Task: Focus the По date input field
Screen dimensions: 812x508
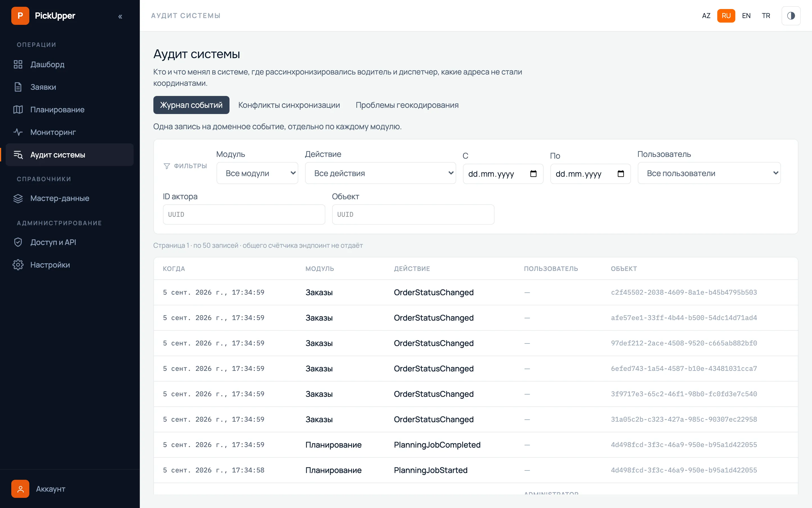Action: (x=590, y=174)
